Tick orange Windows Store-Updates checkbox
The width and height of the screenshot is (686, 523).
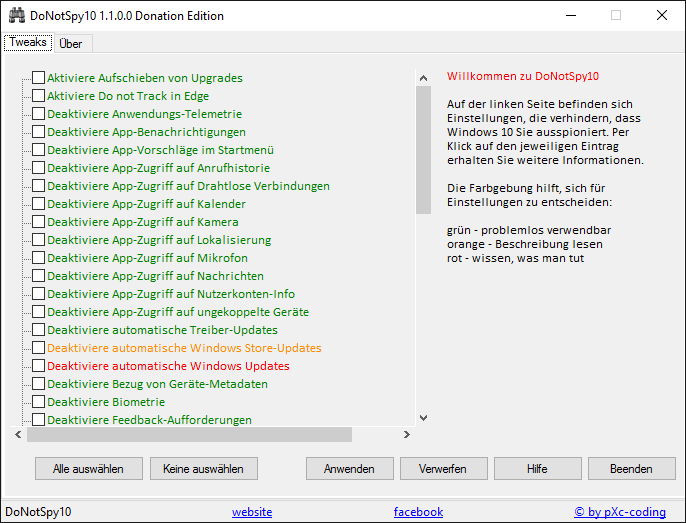(x=38, y=347)
